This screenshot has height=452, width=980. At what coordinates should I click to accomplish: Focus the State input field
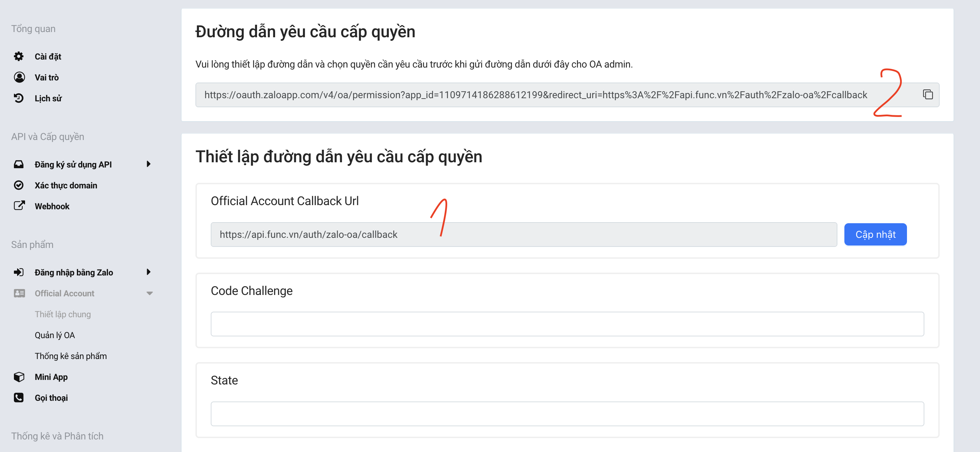click(x=567, y=414)
